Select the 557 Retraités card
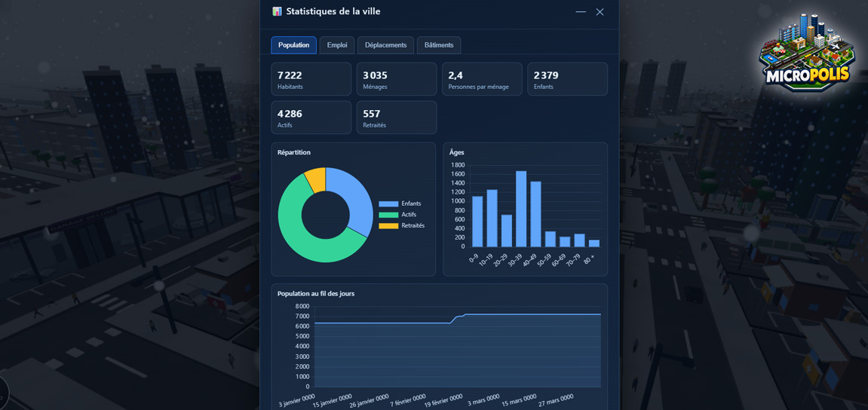 coord(397,118)
